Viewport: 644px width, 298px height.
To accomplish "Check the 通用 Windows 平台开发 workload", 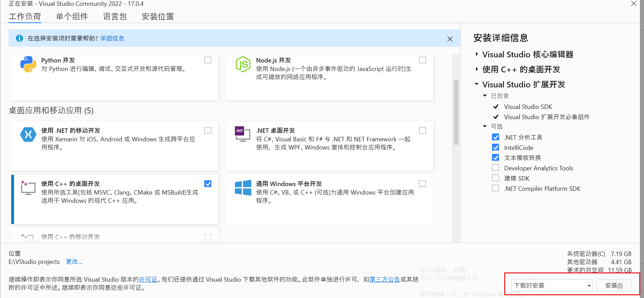I will pos(422,184).
